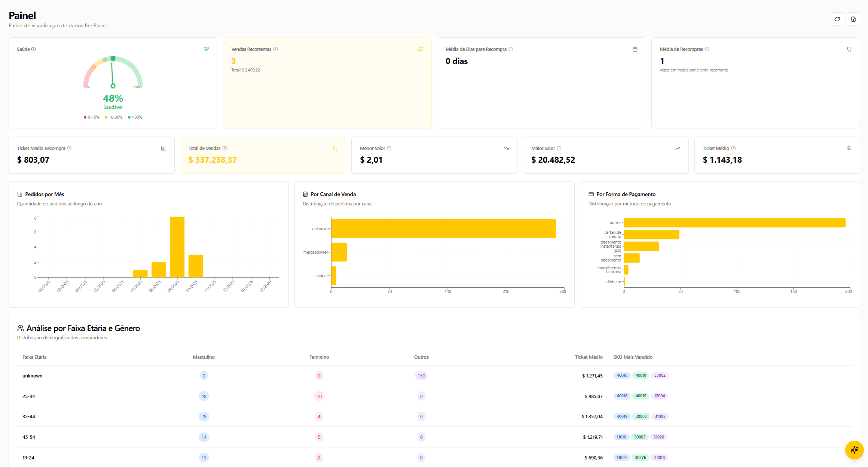
Task: Click the 150 Outros badge in unknown row
Action: tap(421, 375)
